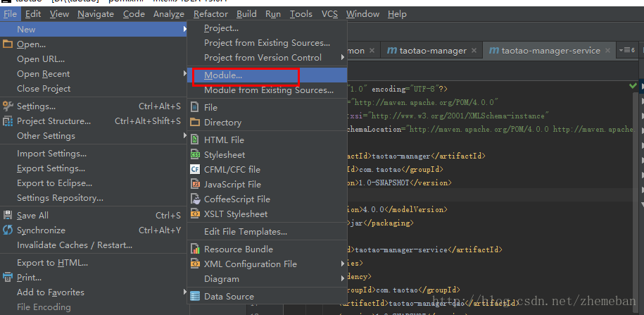Click the Stylesheet CSS icon
The image size is (644, 315).
tap(195, 155)
